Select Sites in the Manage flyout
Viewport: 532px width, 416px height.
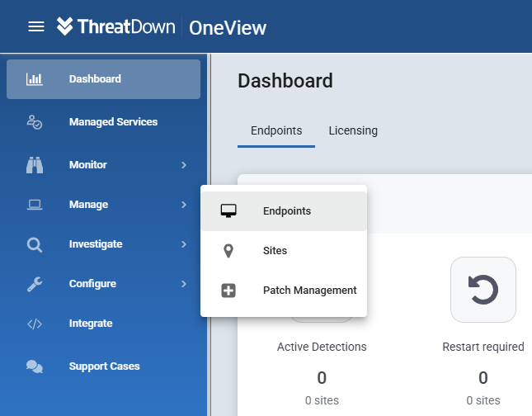coord(284,251)
